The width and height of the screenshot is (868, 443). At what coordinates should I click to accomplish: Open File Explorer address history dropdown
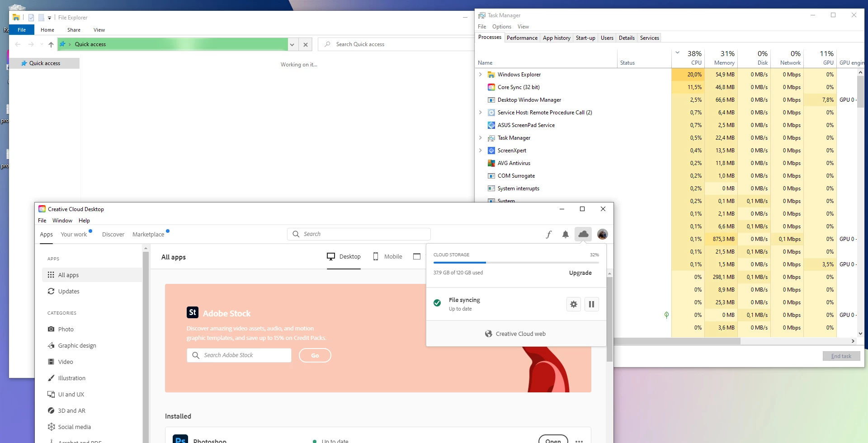tap(292, 44)
